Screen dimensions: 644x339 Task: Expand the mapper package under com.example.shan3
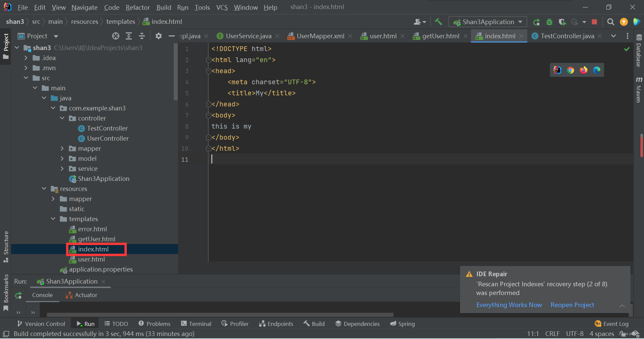click(62, 148)
